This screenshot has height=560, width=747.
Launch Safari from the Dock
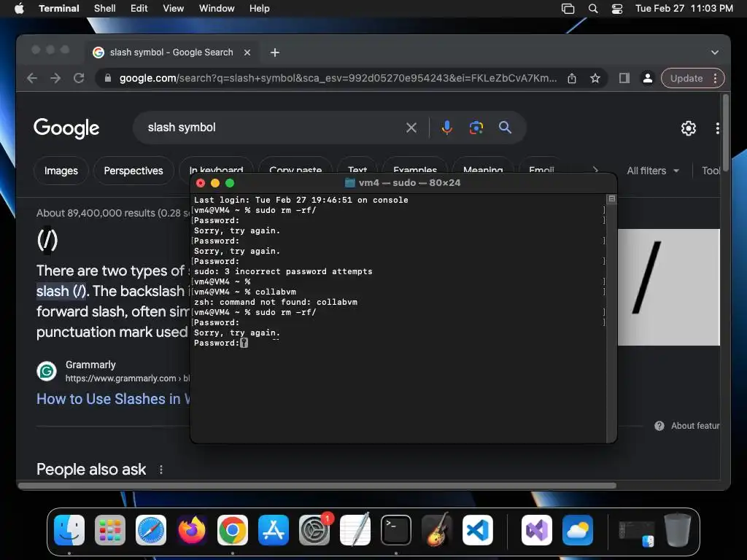click(151, 530)
